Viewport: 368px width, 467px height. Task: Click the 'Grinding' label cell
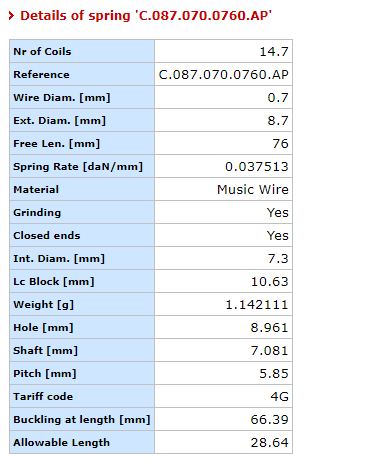(x=82, y=212)
